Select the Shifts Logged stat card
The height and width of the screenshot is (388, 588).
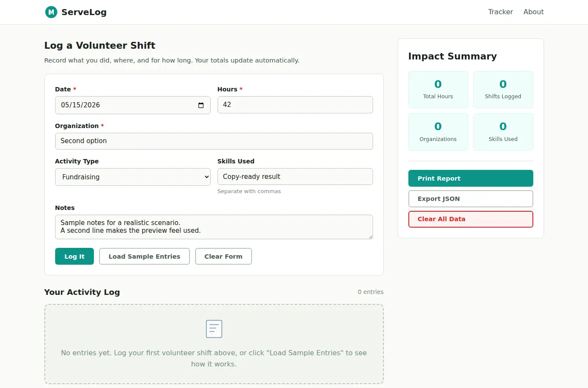tap(503, 90)
